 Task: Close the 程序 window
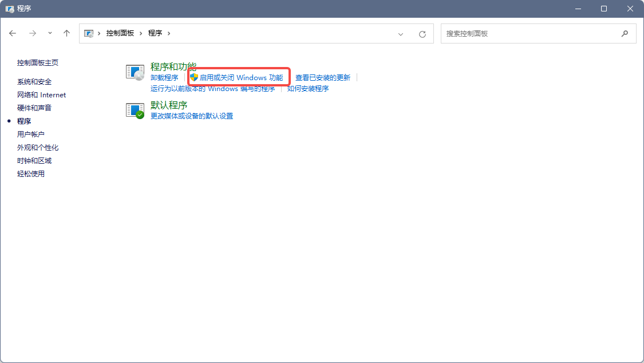630,9
